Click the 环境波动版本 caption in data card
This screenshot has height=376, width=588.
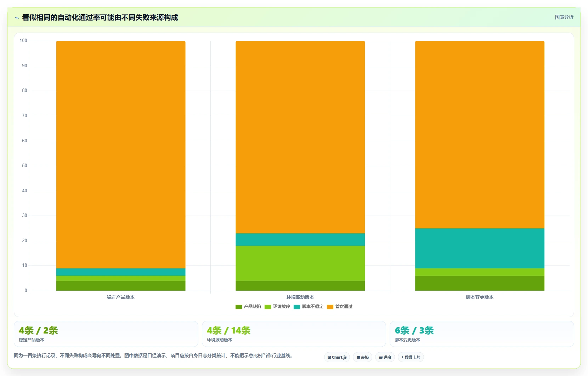point(220,340)
